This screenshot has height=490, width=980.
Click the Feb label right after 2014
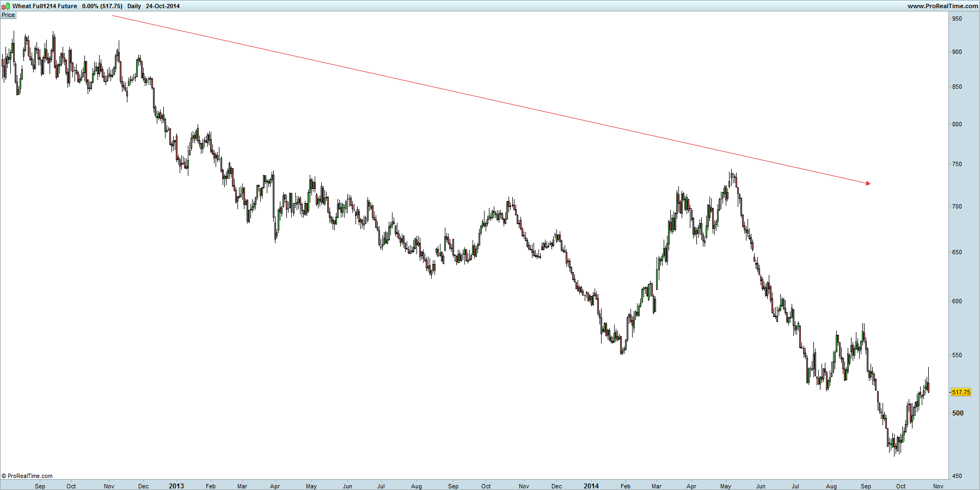point(626,486)
